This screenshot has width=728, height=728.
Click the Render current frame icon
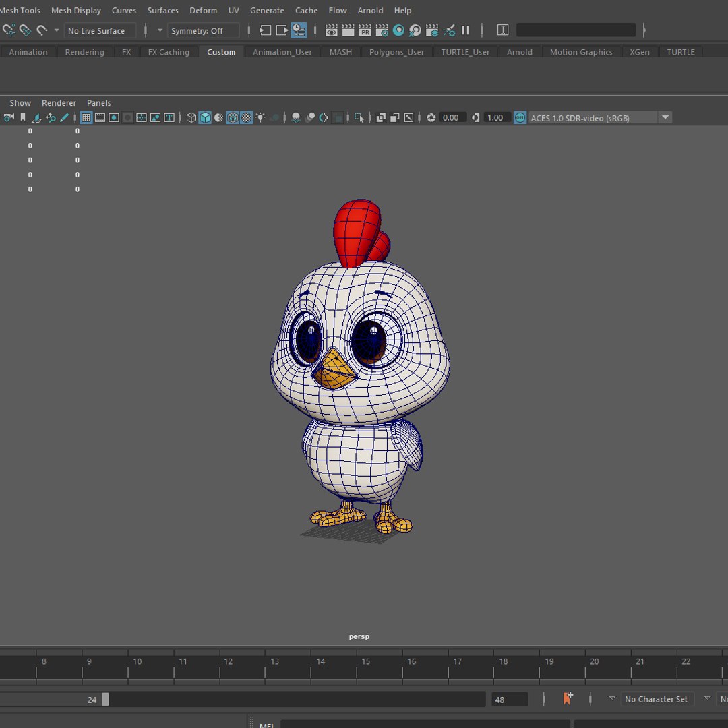pyautogui.click(x=348, y=30)
